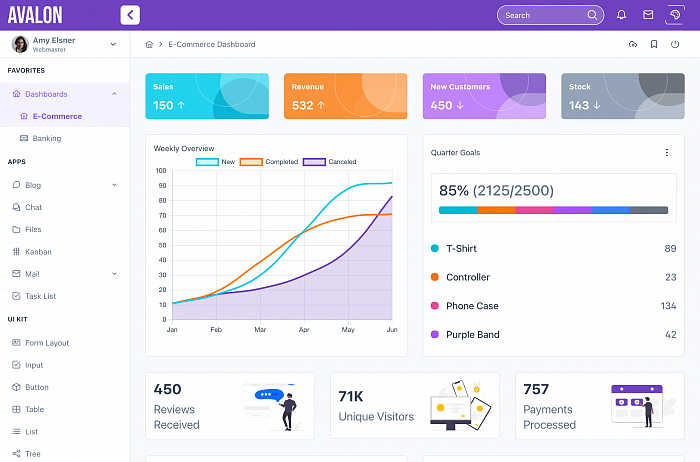Toggle the Canceled series legend

[x=329, y=162]
